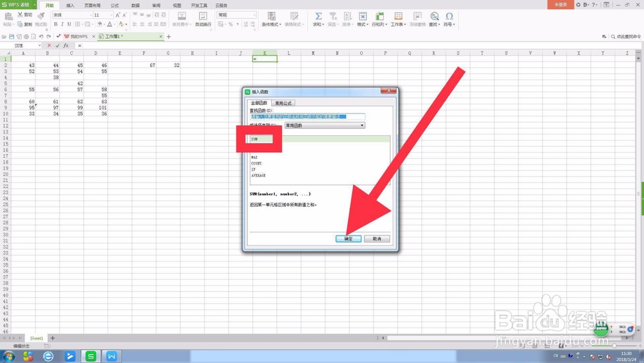644x363 pixels.
Task: Click the fx insert function icon
Action: [x=66, y=46]
